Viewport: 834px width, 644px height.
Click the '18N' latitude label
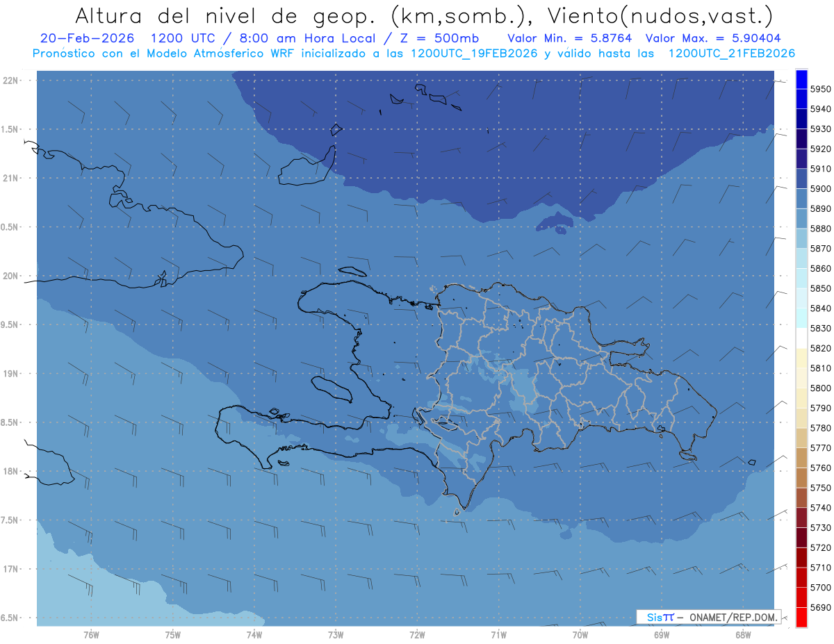pos(12,472)
